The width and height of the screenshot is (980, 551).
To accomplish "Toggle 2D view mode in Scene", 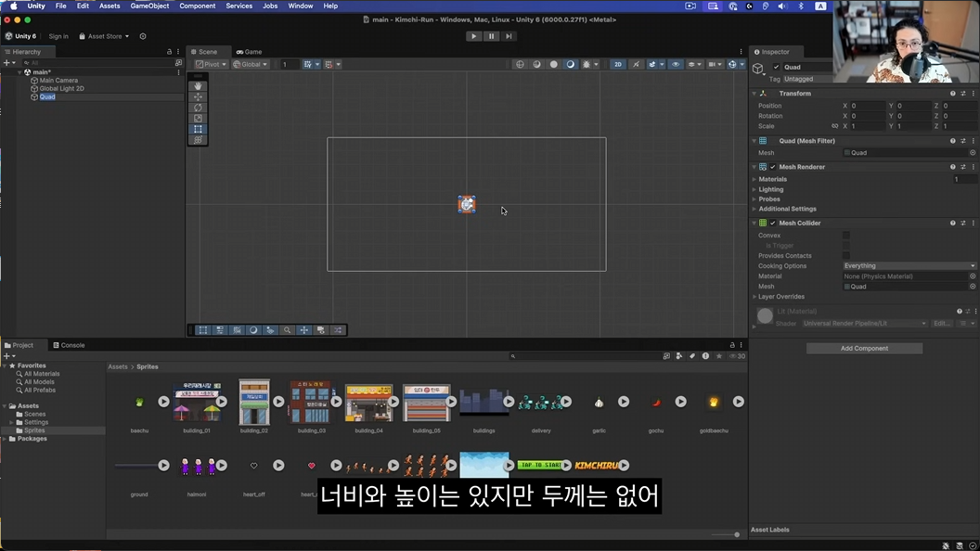I will pyautogui.click(x=617, y=64).
